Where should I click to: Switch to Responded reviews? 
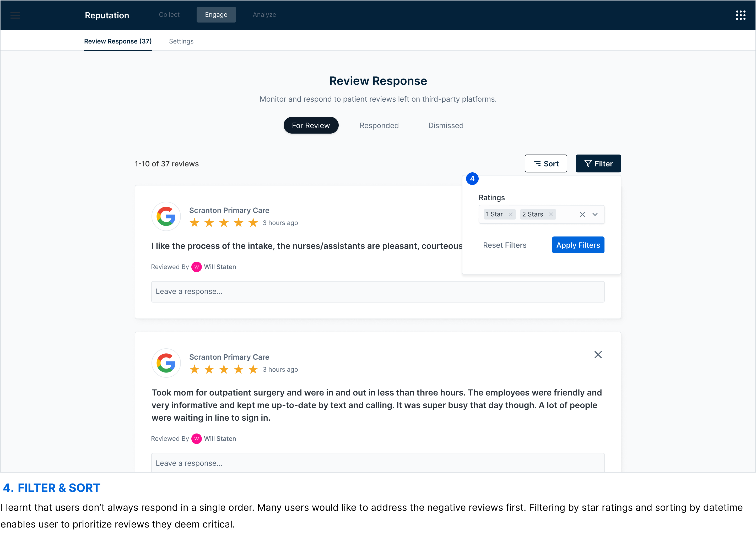tap(379, 125)
